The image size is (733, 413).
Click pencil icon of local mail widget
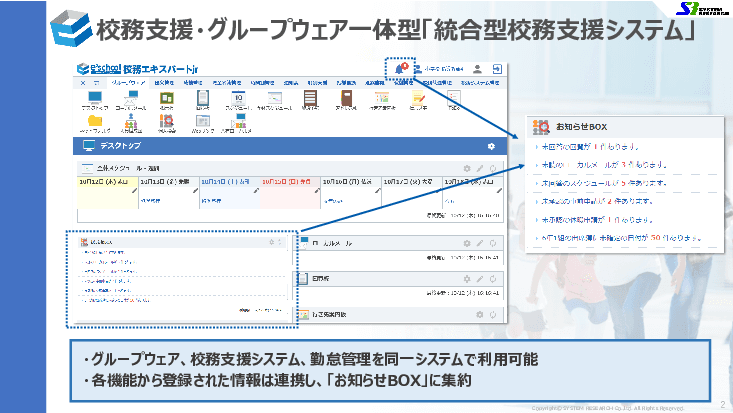[480, 243]
